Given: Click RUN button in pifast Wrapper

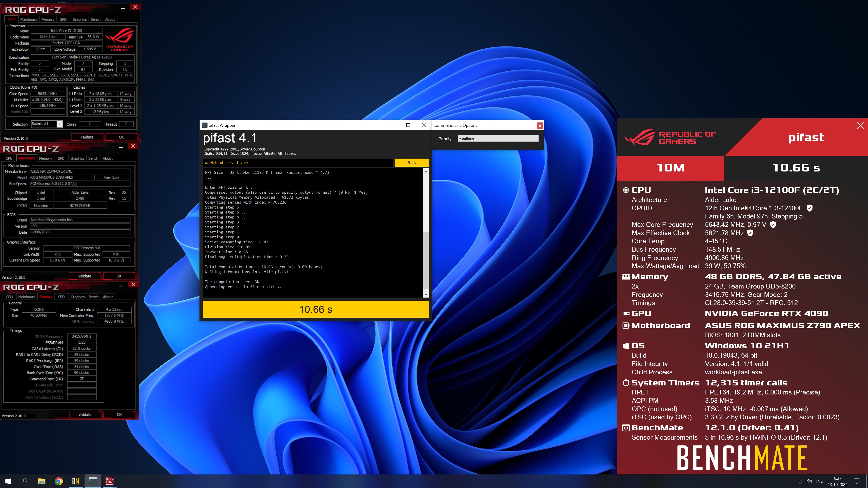Looking at the screenshot, I should click(x=412, y=163).
